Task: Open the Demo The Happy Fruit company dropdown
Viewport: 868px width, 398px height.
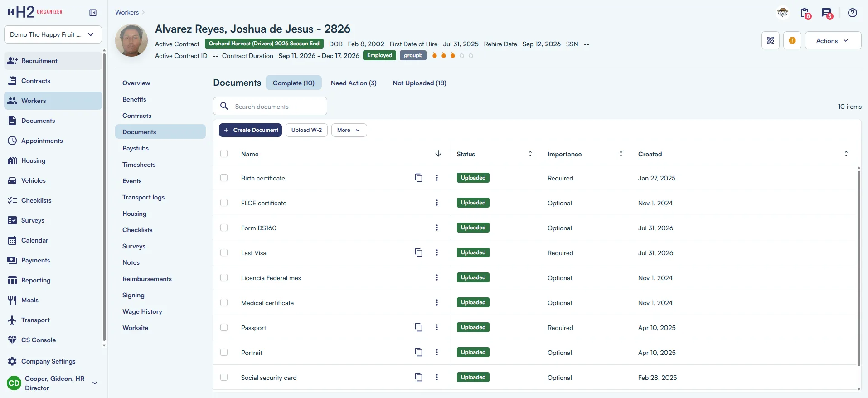Action: (53, 34)
